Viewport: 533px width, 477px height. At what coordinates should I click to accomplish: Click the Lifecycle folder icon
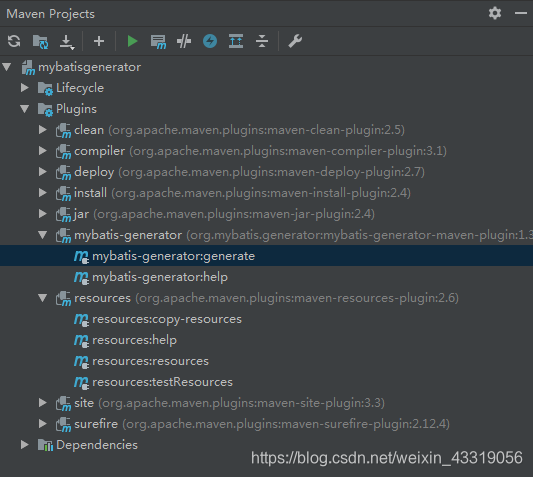click(45, 88)
